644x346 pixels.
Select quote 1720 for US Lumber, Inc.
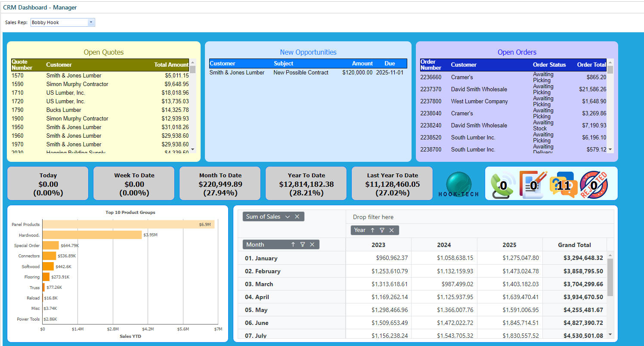click(100, 101)
